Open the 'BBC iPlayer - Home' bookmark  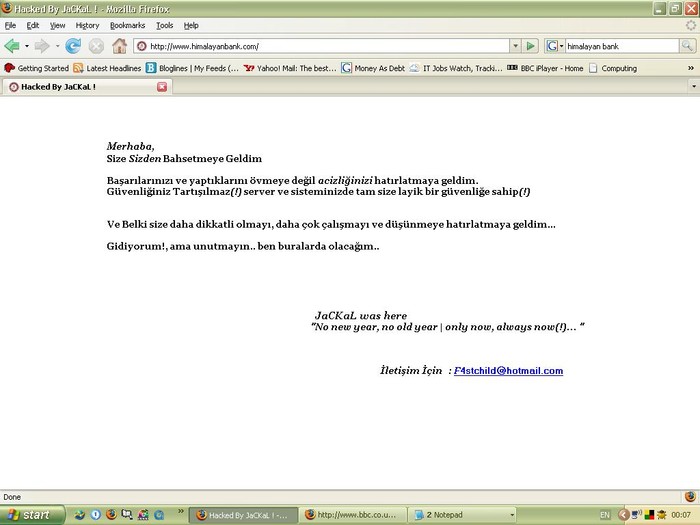pyautogui.click(x=545, y=68)
